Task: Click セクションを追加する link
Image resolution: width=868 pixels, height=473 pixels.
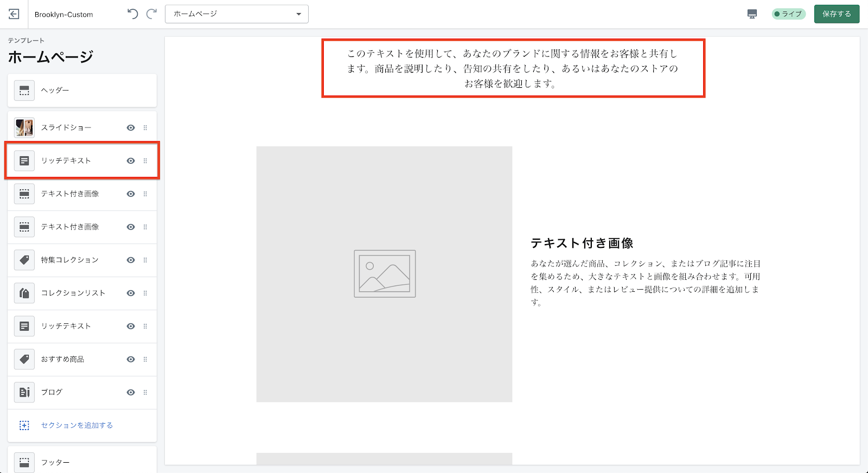Action: pos(76,425)
